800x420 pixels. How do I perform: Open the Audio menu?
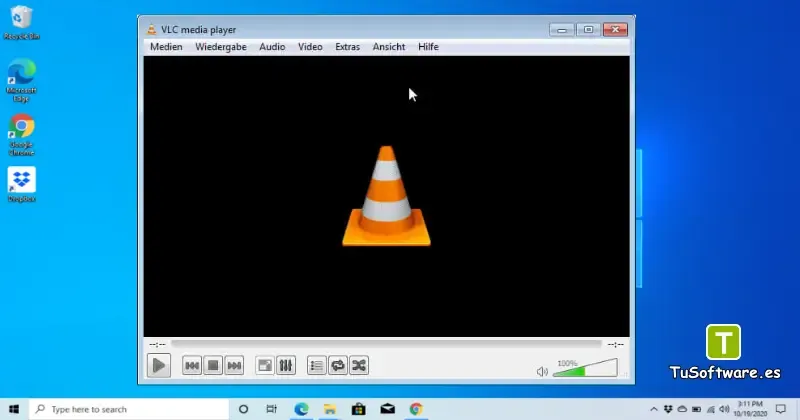272,47
